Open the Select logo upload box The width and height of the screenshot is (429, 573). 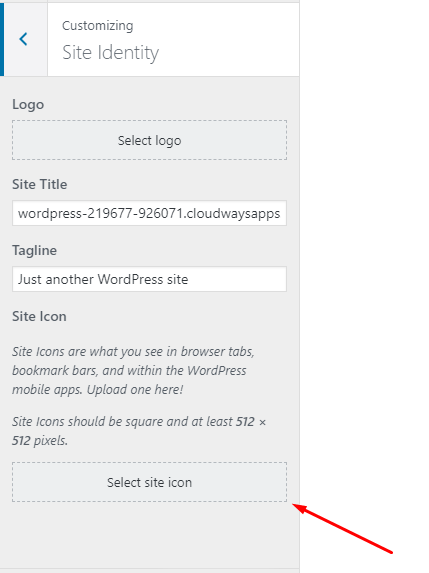(x=149, y=140)
